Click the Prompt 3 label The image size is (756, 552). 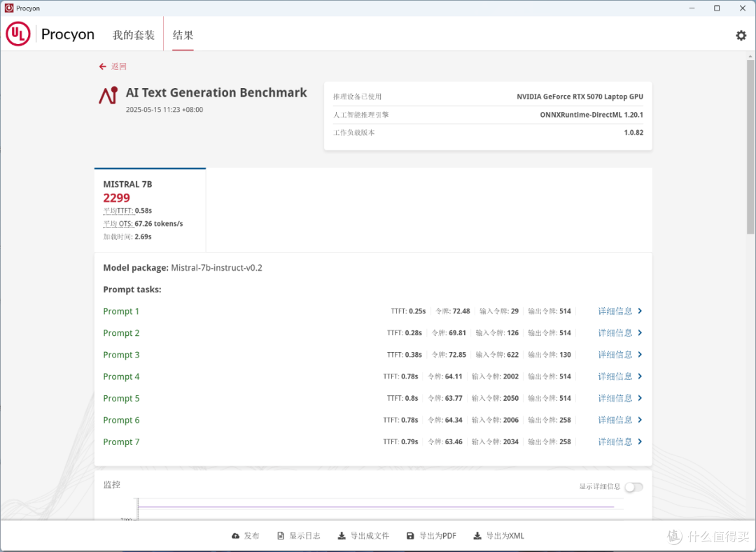point(121,355)
